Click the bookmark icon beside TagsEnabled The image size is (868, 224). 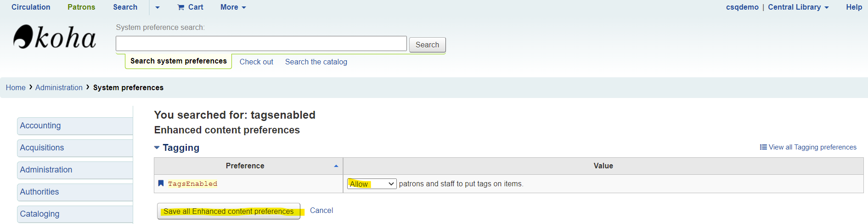[161, 184]
